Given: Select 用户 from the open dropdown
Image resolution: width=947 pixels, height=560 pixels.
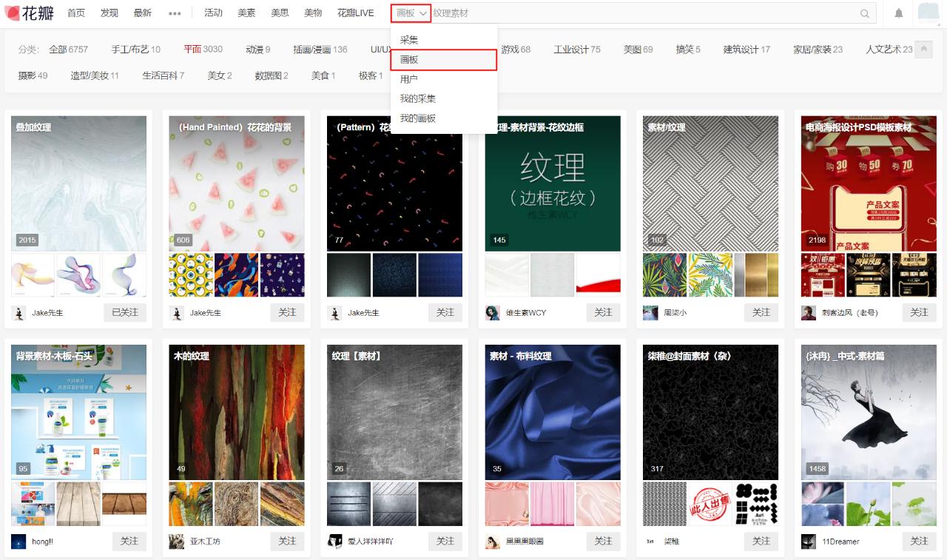Looking at the screenshot, I should tap(408, 78).
